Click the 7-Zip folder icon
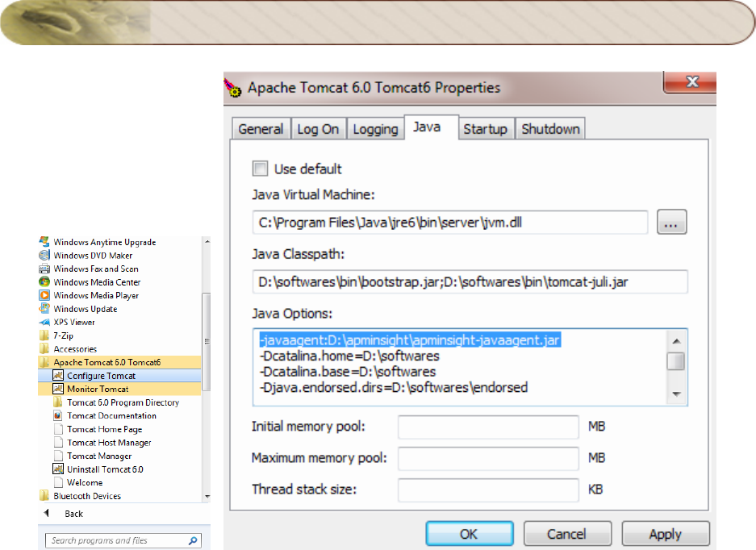The image size is (756, 550). tap(44, 335)
